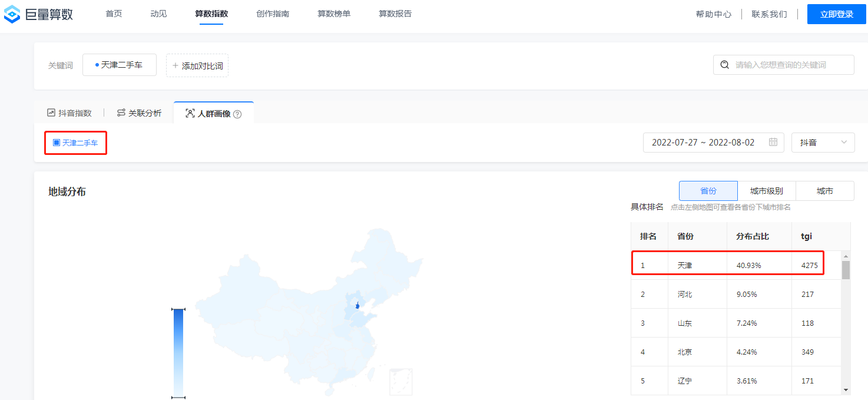This screenshot has width=868, height=400.
Task: Click the tgi value 4275
Action: coord(810,265)
